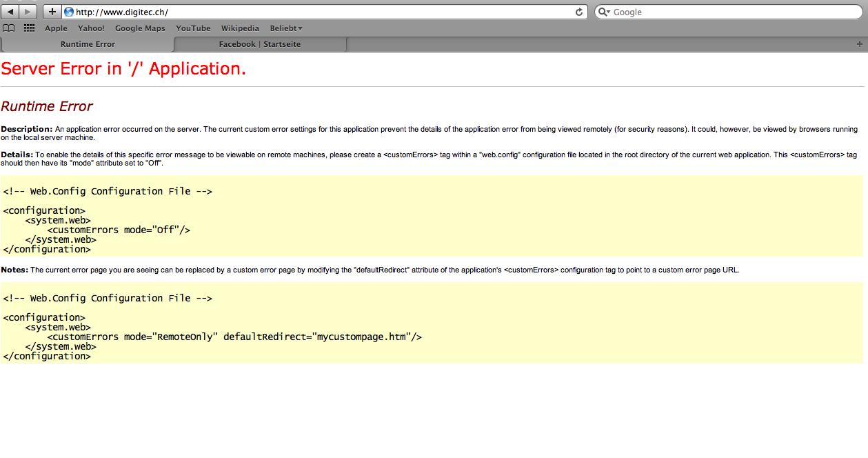Open the Apple bookmark
Viewport: 868px width, 458px height.
pos(56,28)
